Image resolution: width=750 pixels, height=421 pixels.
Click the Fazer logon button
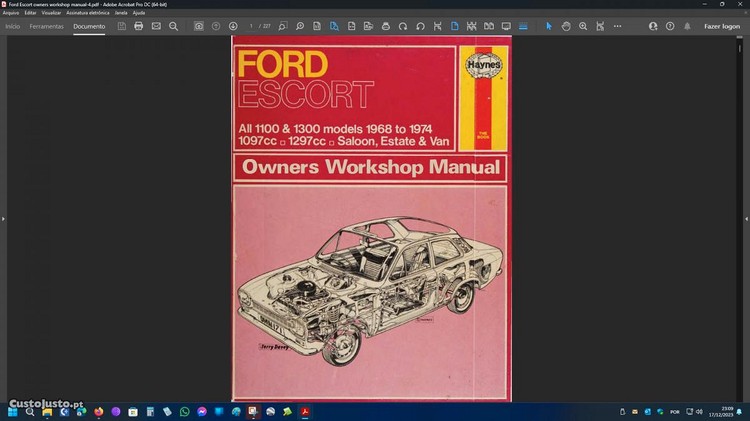pyautogui.click(x=722, y=26)
